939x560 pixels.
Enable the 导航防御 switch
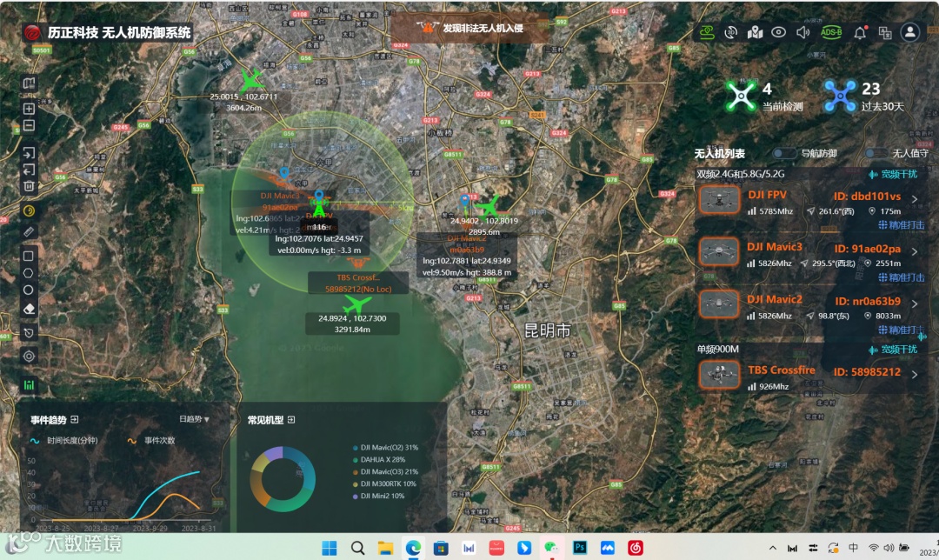(x=783, y=153)
